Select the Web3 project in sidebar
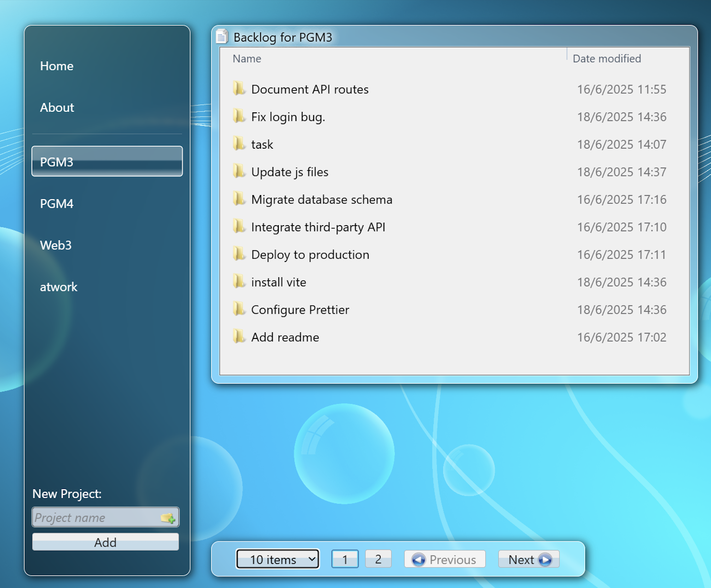The width and height of the screenshot is (711, 588). click(x=56, y=245)
